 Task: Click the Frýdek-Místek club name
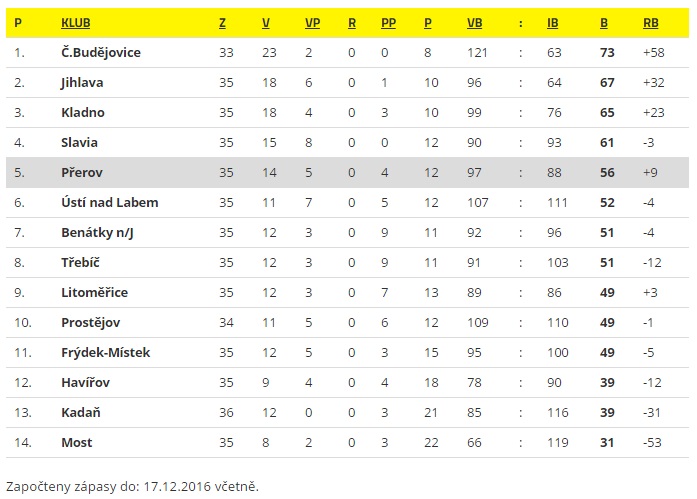tap(106, 352)
